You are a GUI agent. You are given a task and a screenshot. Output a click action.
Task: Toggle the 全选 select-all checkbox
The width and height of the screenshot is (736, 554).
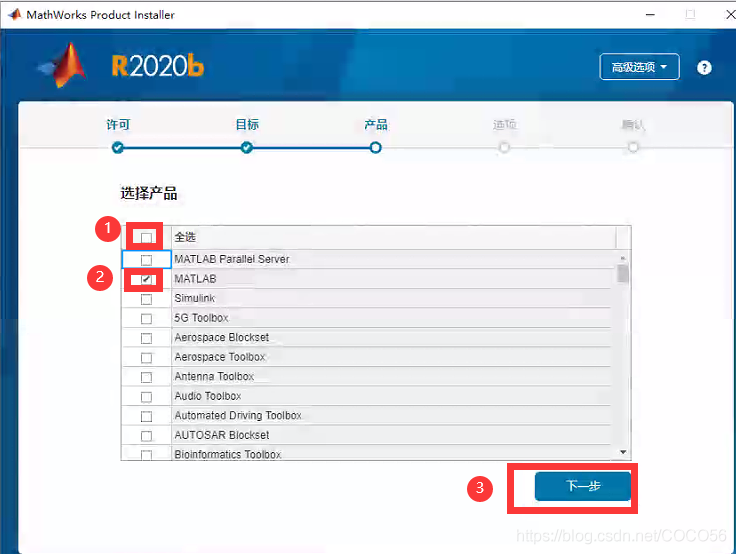146,237
